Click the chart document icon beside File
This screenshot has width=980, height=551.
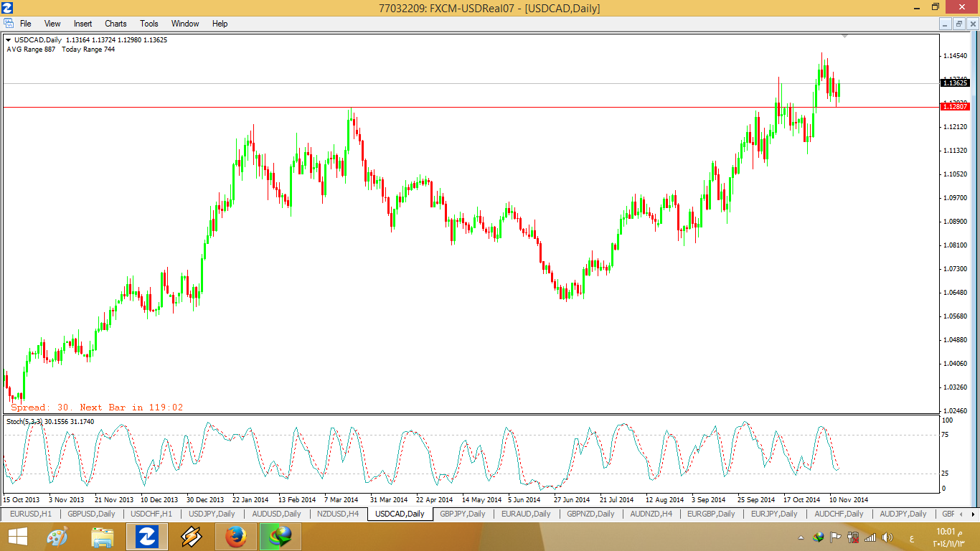click(8, 24)
